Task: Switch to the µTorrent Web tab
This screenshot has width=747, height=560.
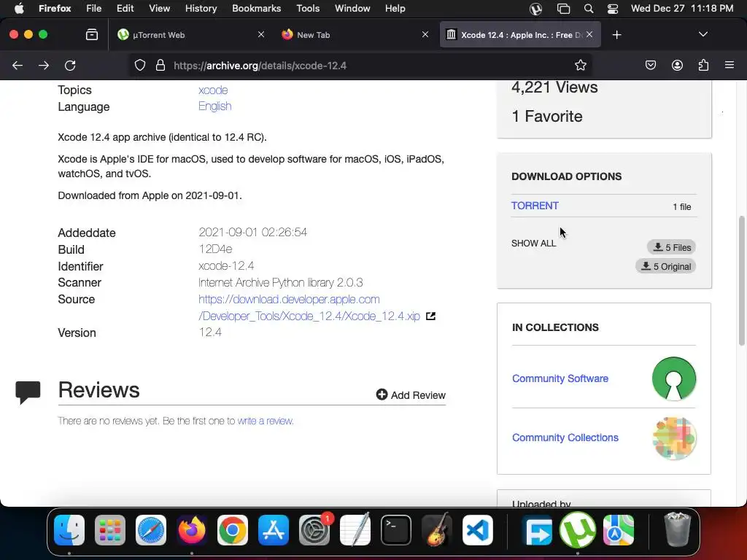Action: pyautogui.click(x=190, y=35)
